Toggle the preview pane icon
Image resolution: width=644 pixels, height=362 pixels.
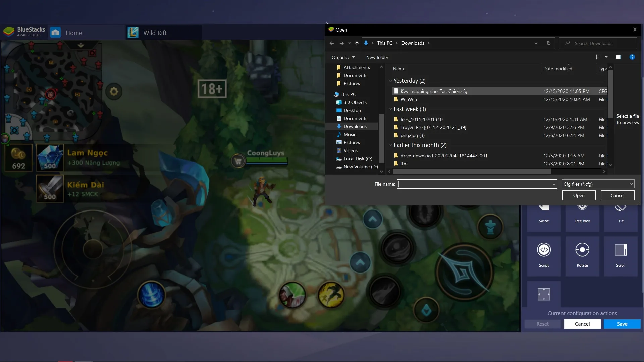618,57
